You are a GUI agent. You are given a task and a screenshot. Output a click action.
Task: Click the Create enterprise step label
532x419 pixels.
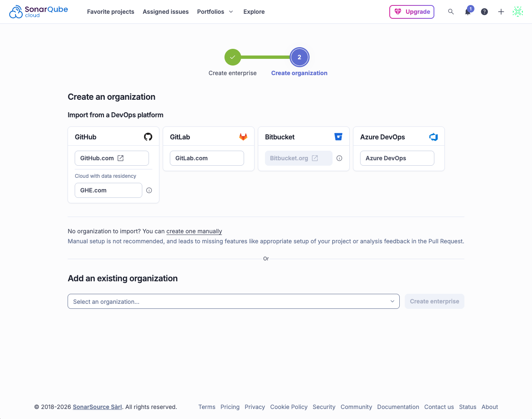[x=232, y=73]
